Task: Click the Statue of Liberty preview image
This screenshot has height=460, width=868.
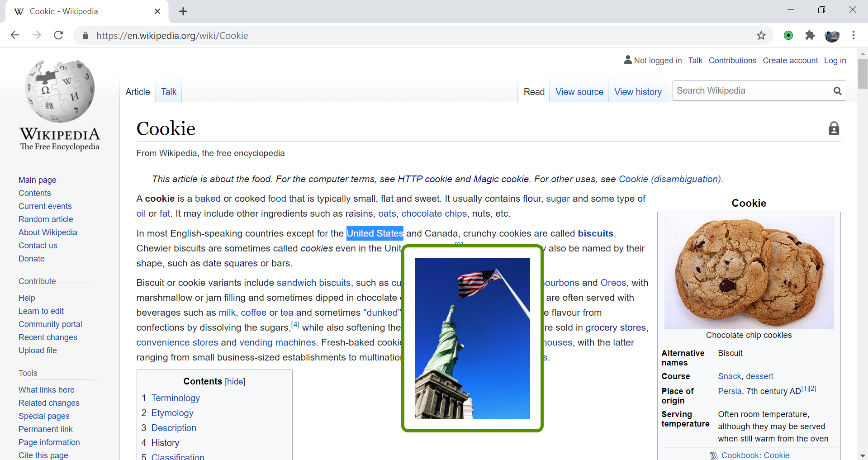Action: coord(472,338)
